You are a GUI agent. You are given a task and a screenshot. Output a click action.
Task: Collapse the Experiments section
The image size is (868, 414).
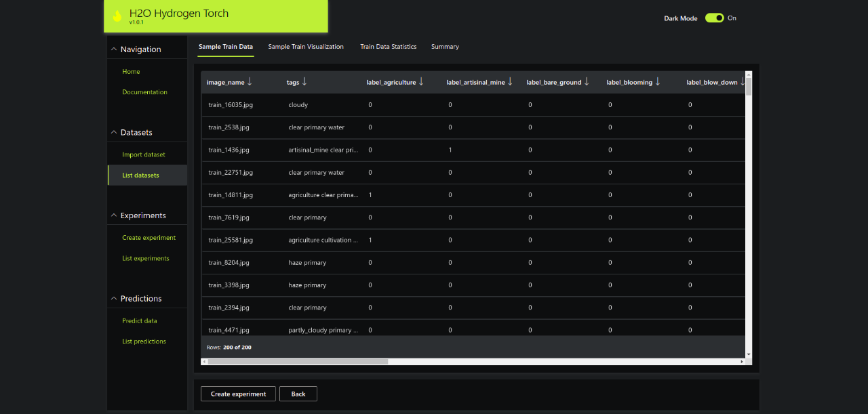tap(114, 215)
